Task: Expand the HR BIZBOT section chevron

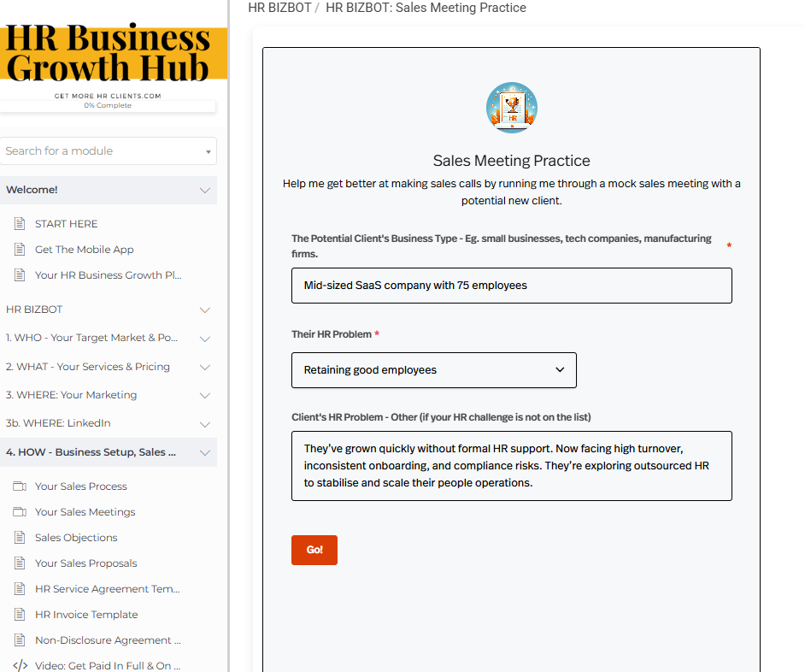Action: tap(205, 309)
